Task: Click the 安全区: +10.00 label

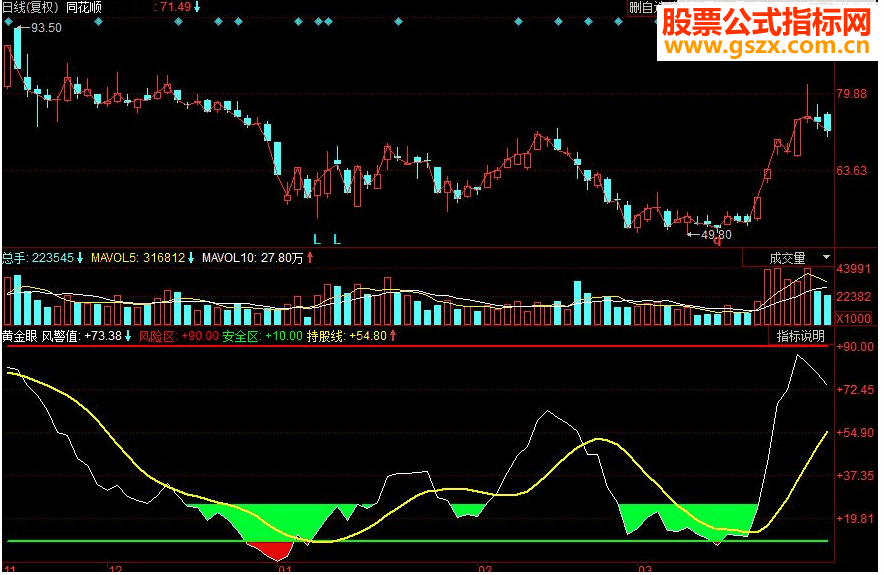Action: tap(262, 337)
